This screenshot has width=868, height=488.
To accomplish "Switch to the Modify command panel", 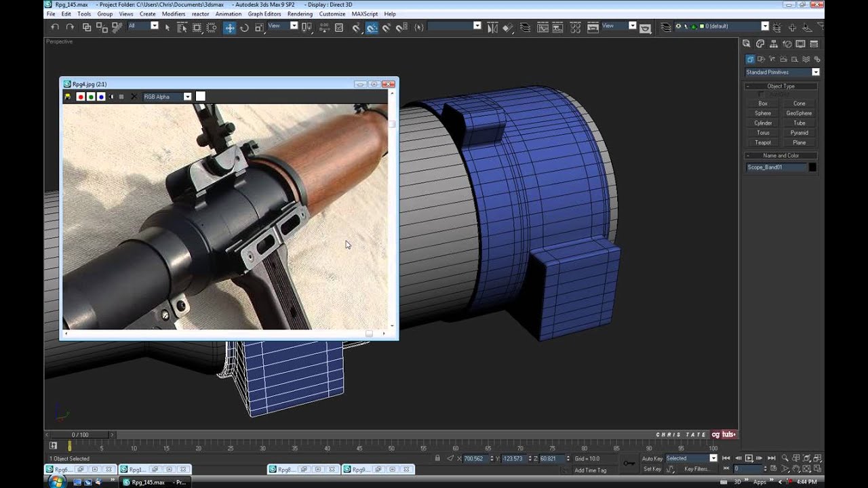I will pyautogui.click(x=761, y=44).
